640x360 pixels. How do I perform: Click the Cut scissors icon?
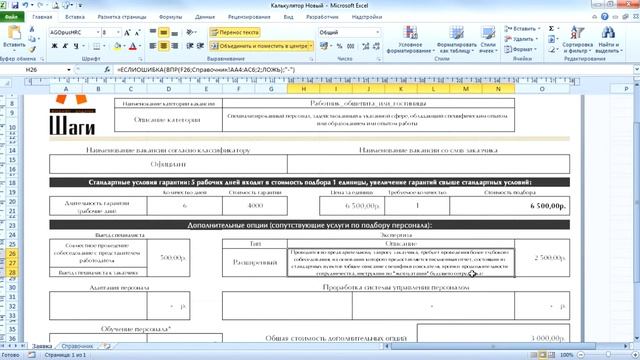coord(32,29)
